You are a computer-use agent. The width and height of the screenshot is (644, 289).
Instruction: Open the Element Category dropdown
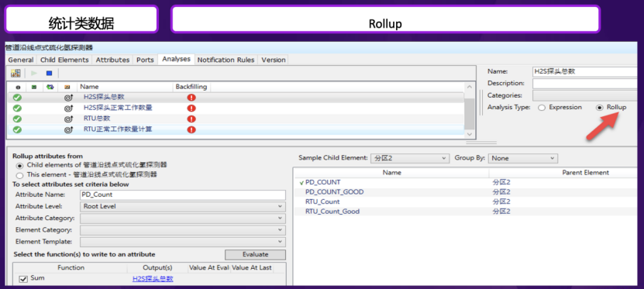click(183, 230)
